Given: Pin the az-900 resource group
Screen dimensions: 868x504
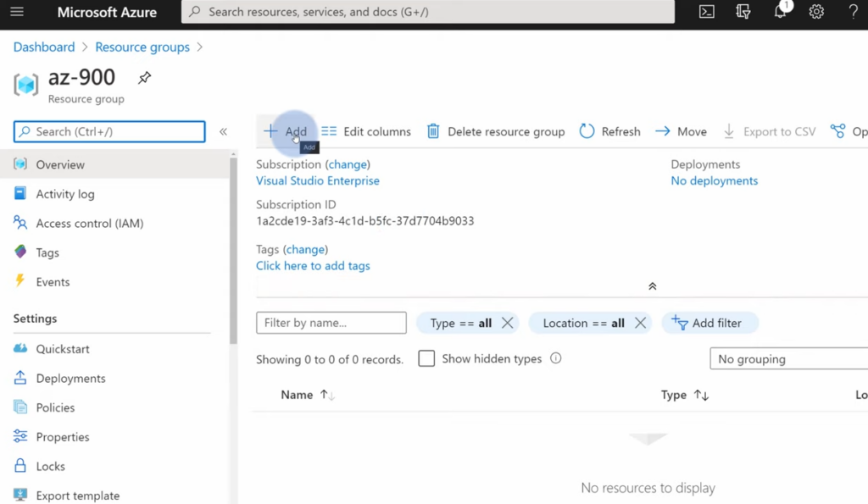Looking at the screenshot, I should pyautogui.click(x=144, y=78).
